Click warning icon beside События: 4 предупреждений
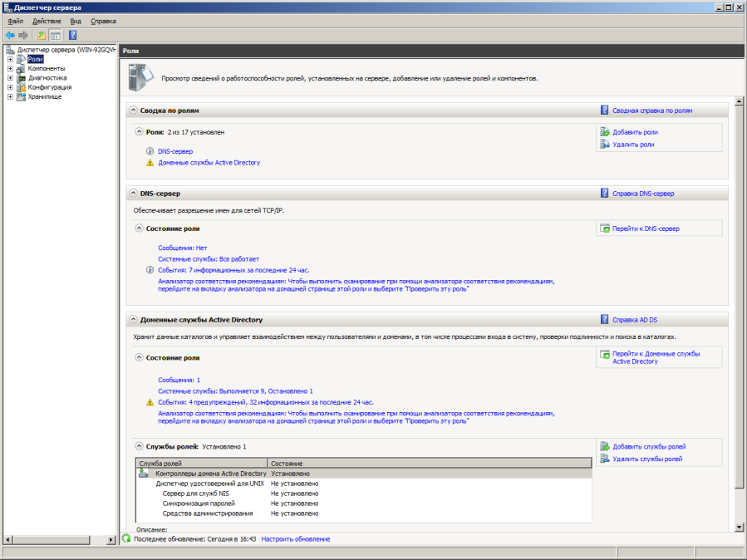Screen dimensions: 747x560 [x=150, y=402]
